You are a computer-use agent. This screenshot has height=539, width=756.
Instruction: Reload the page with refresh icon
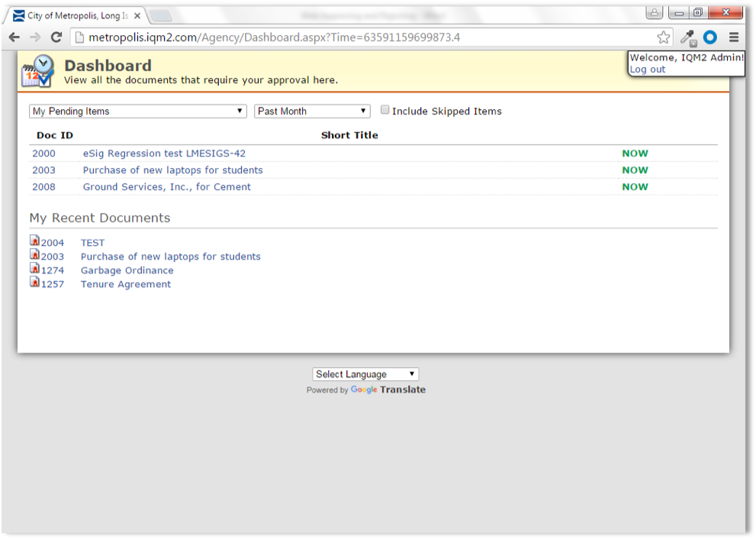pyautogui.click(x=56, y=37)
